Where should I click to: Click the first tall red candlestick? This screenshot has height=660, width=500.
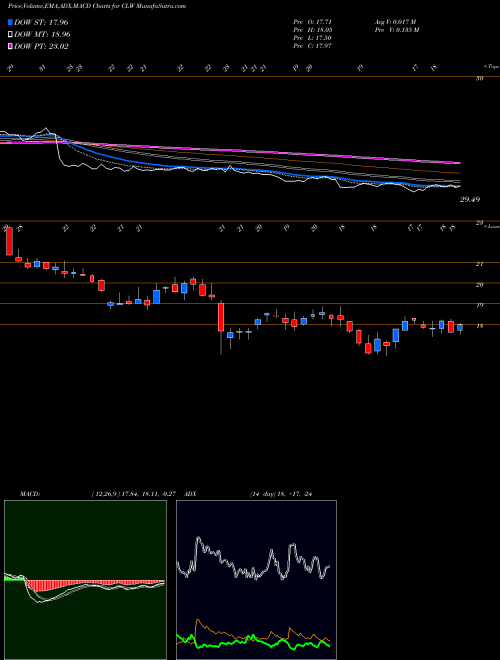[x=9, y=242]
